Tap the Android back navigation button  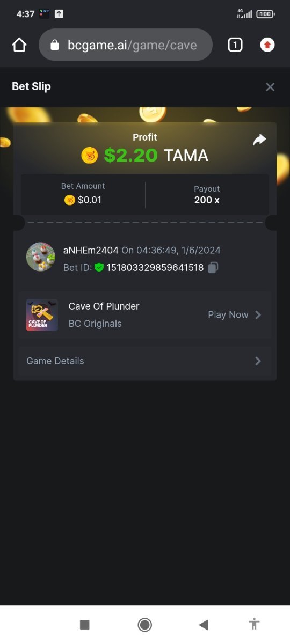click(x=204, y=625)
